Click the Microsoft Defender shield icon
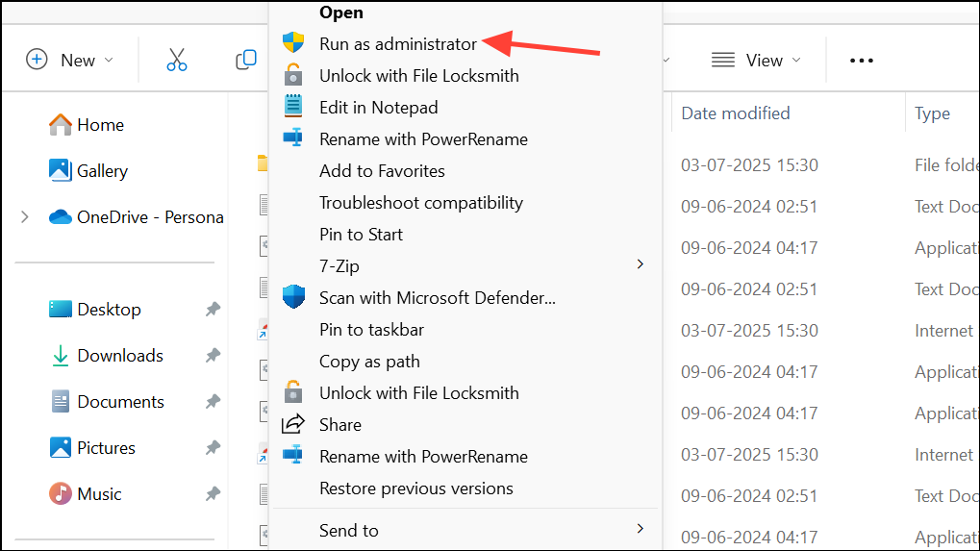 (x=293, y=297)
